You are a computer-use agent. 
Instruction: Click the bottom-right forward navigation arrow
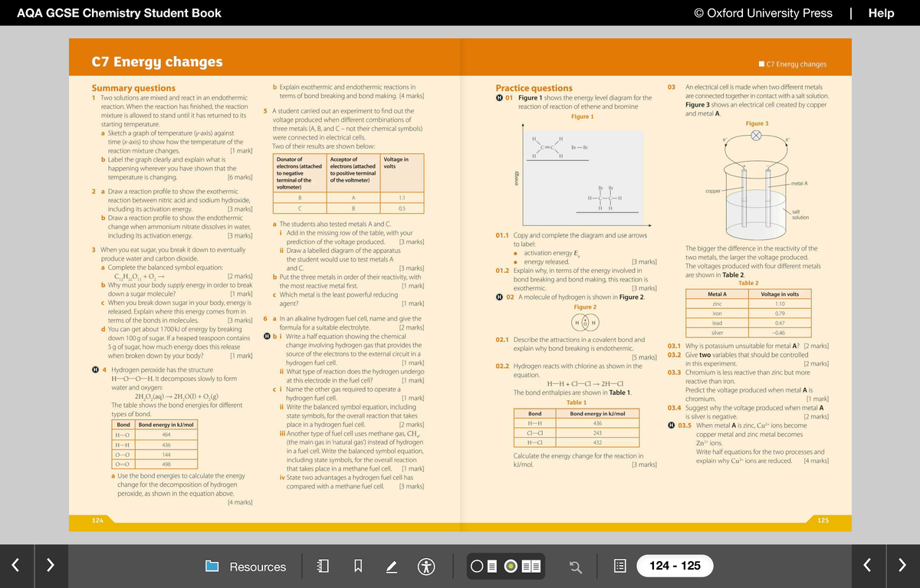point(903,565)
